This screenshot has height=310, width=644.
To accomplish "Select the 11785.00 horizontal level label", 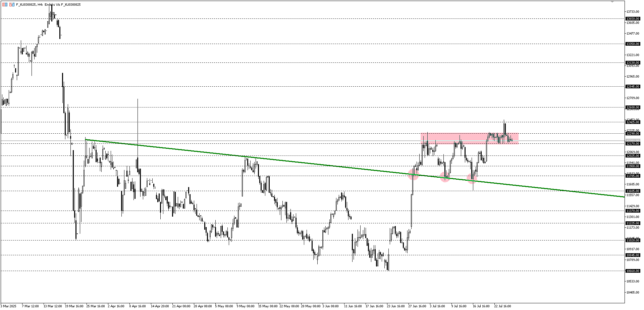I will point(633,176).
